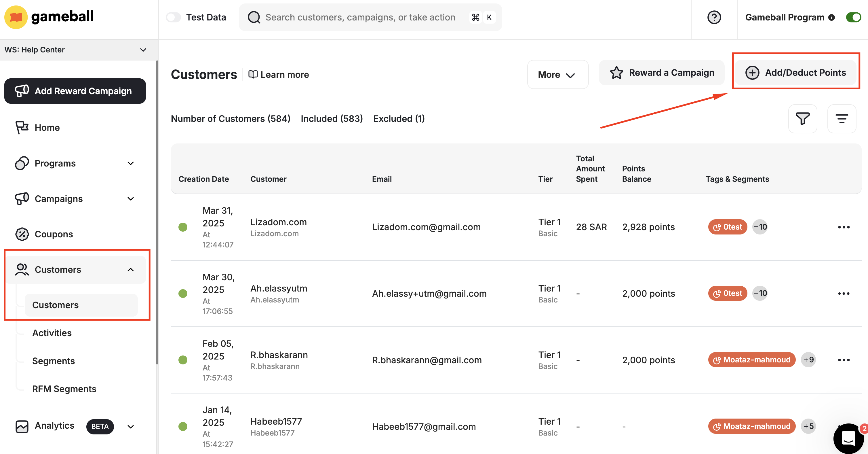Open the Coupons sidebar item
The height and width of the screenshot is (454, 868).
[54, 234]
